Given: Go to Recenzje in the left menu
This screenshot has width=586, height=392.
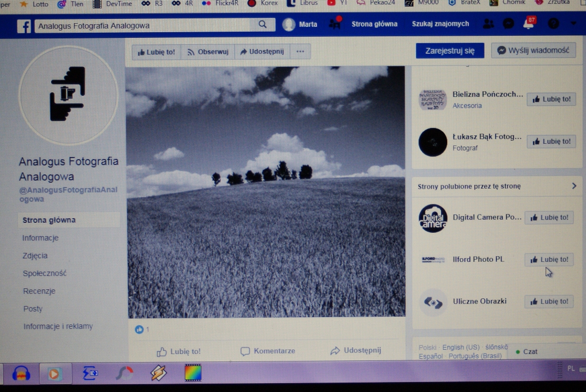Looking at the screenshot, I should pos(39,291).
